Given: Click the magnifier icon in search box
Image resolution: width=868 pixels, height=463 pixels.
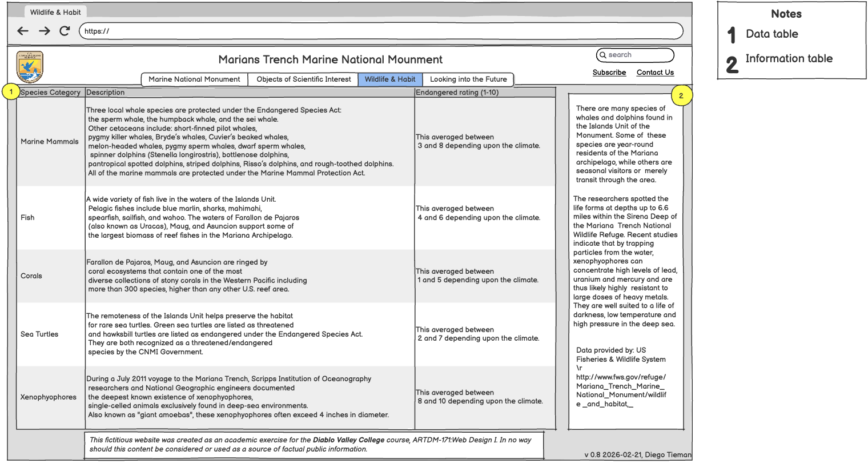Looking at the screenshot, I should coord(602,55).
